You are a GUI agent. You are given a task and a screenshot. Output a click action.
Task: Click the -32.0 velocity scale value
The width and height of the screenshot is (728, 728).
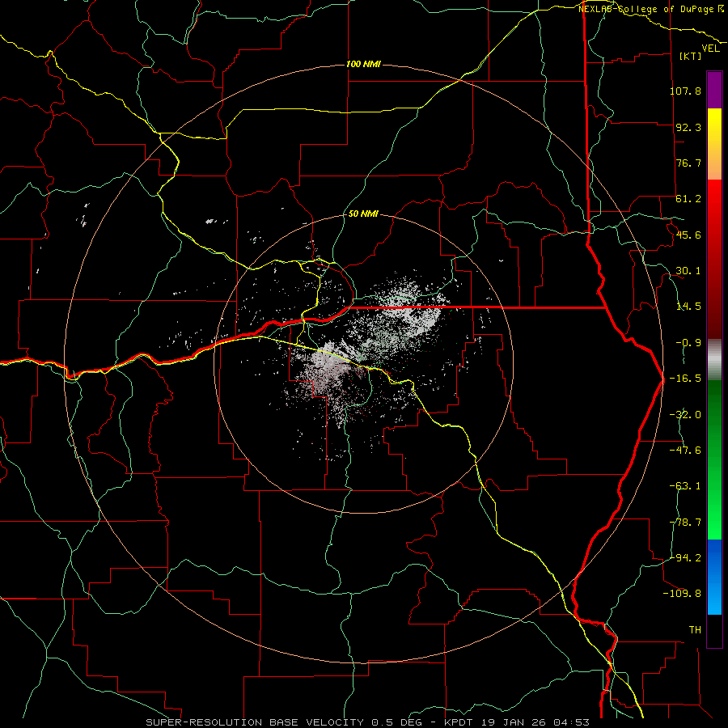pos(685,415)
